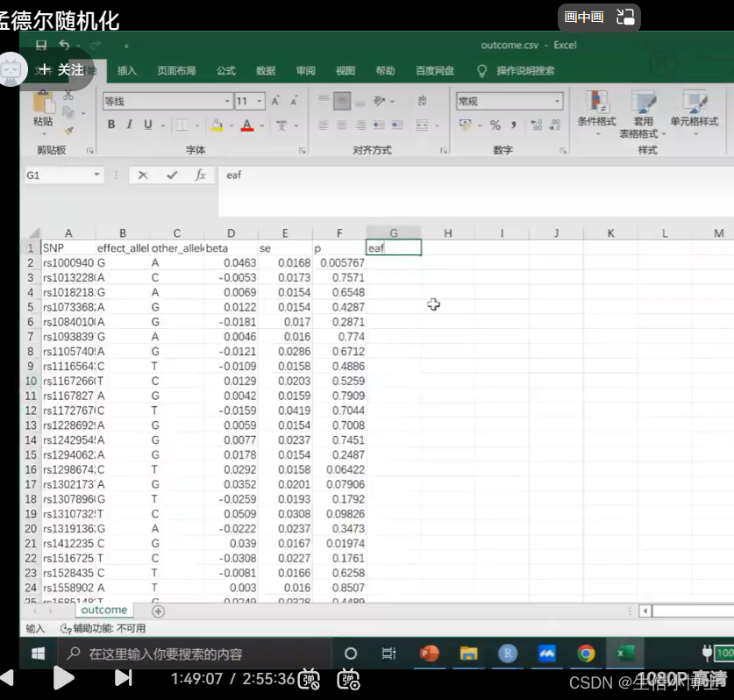
Task: Open the font name dropdown 等线
Action: tap(227, 101)
